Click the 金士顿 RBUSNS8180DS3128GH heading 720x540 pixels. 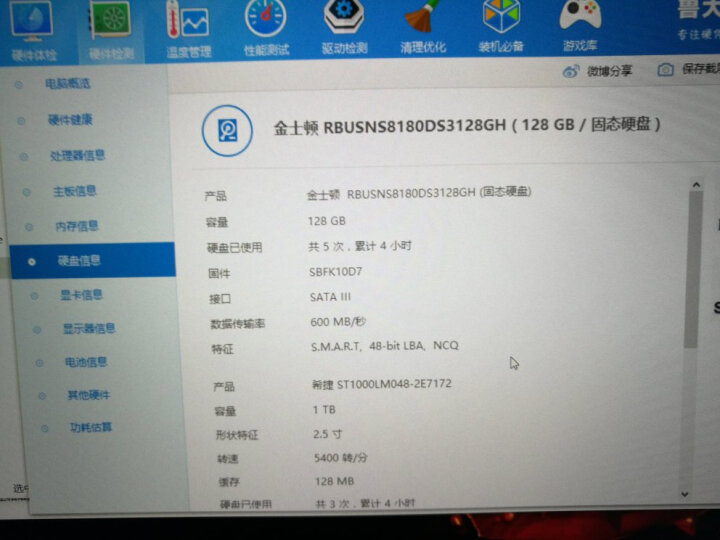pyautogui.click(x=467, y=125)
